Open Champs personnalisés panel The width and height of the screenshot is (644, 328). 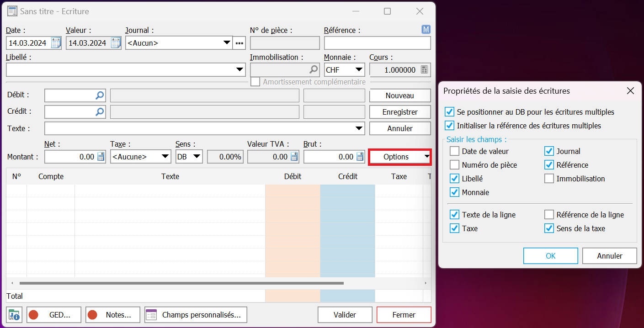(196, 315)
